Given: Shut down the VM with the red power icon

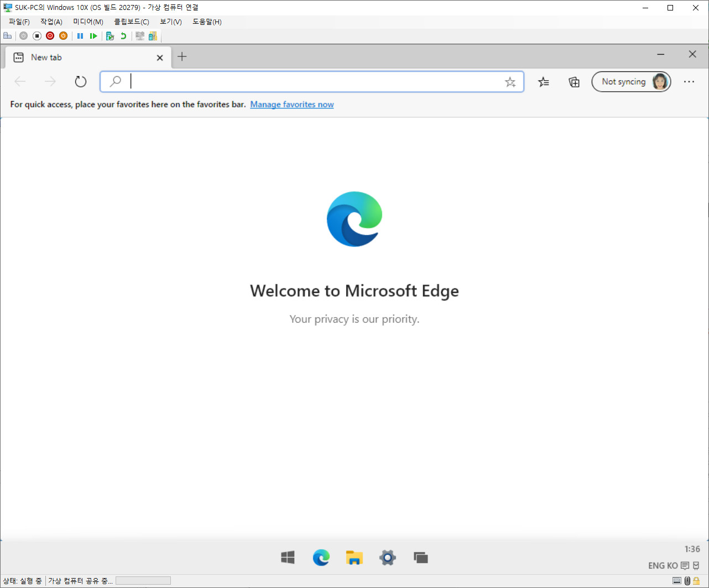Looking at the screenshot, I should click(x=50, y=36).
